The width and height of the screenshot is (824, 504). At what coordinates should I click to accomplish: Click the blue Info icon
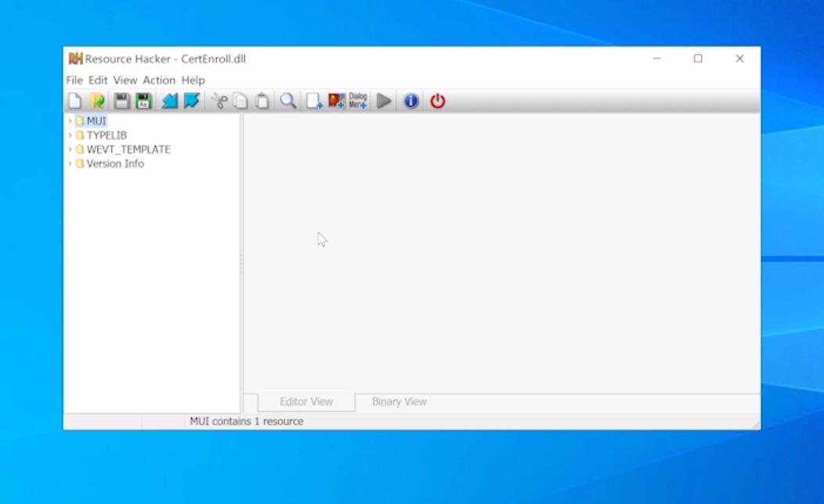pos(411,101)
